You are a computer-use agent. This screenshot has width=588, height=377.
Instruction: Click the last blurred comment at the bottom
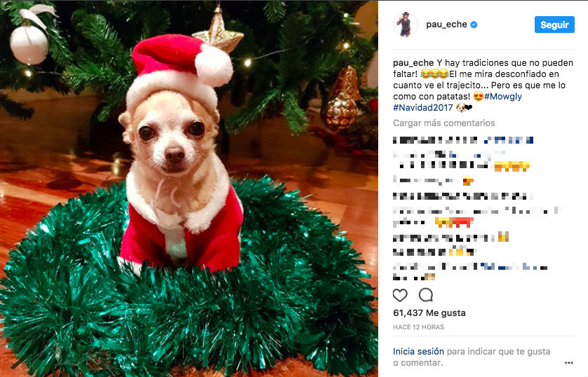470,272
